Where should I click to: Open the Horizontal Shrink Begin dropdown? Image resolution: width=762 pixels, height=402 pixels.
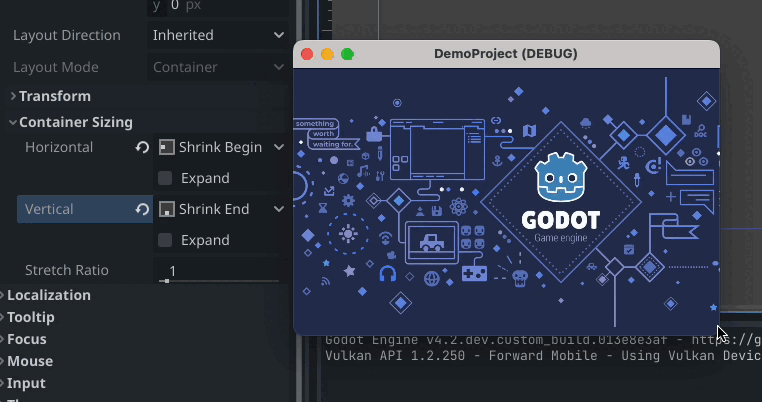(221, 147)
